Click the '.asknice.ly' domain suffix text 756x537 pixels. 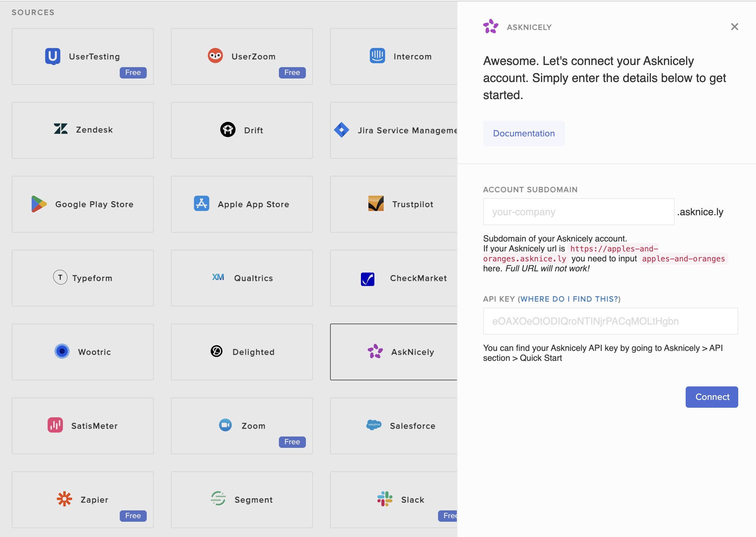[700, 212]
